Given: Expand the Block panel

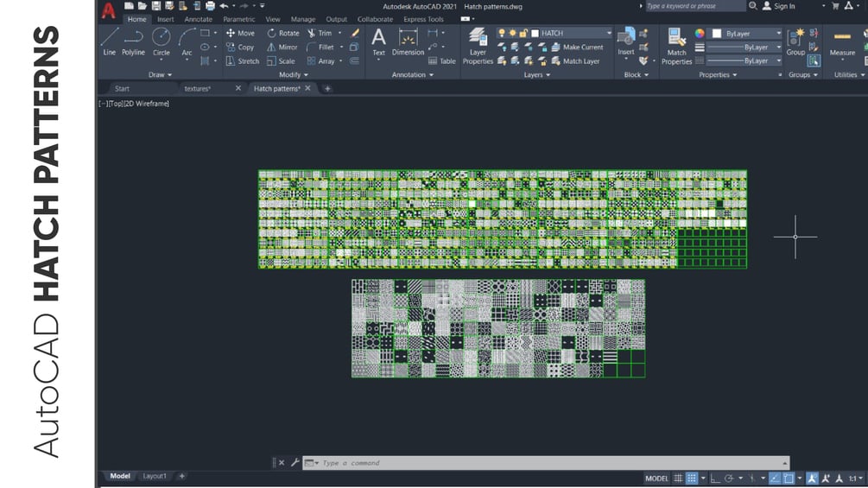Looking at the screenshot, I should coord(636,74).
